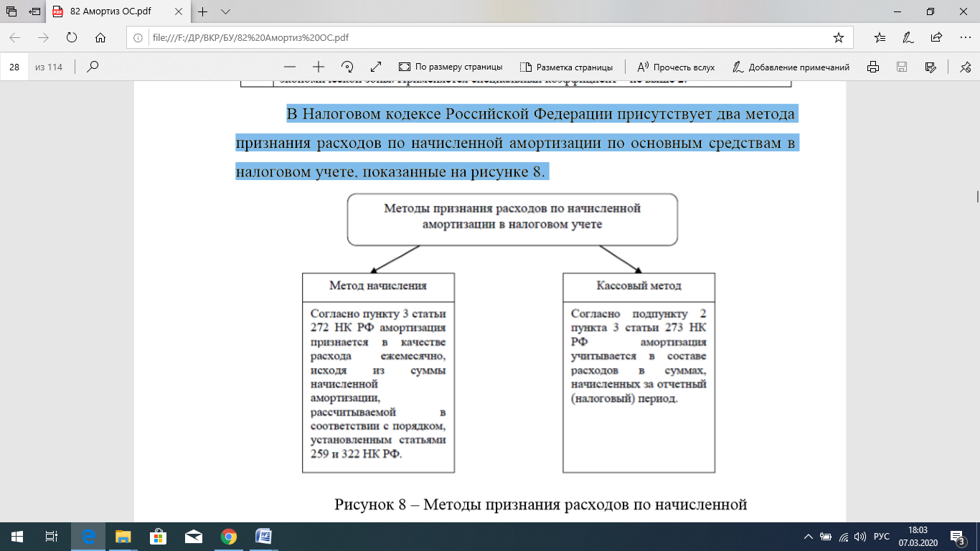980x551 pixels.
Task: Expand the tab preview chevron
Action: (225, 12)
